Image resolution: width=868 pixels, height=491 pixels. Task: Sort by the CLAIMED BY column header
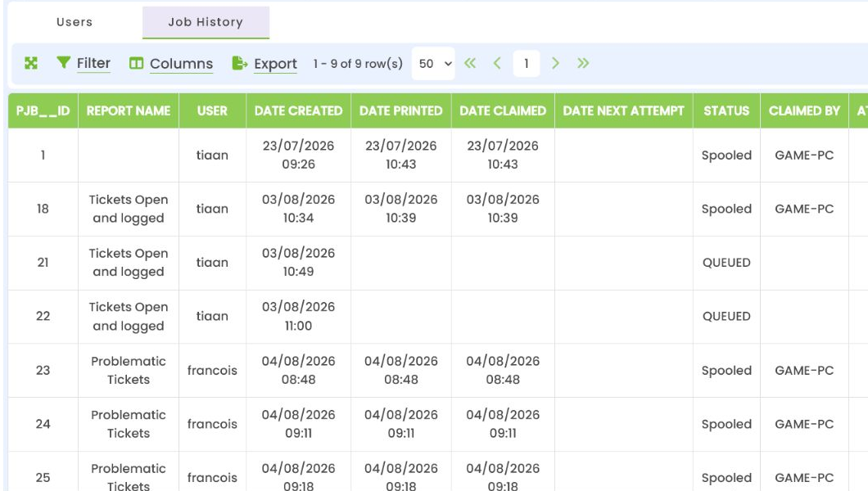[x=804, y=110]
